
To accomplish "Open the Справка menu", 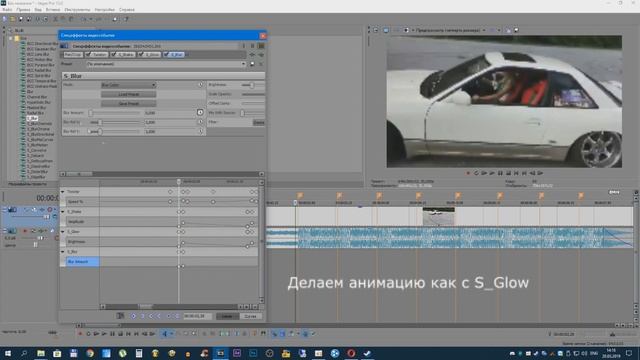I will pos(127,9).
